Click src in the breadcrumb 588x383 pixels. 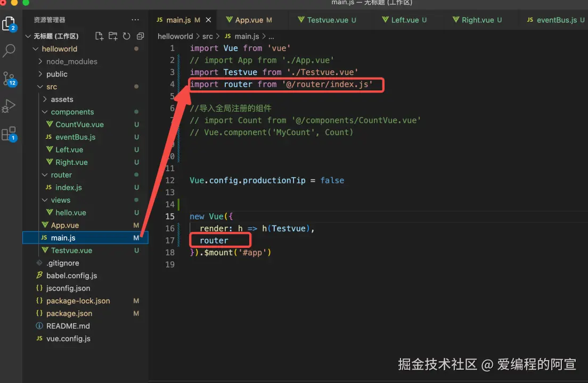pos(207,36)
